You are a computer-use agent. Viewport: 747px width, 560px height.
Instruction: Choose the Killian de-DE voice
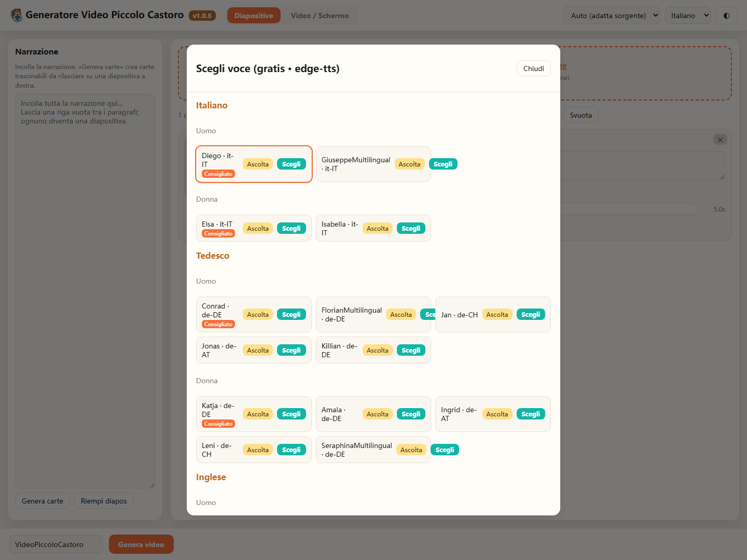pos(411,351)
